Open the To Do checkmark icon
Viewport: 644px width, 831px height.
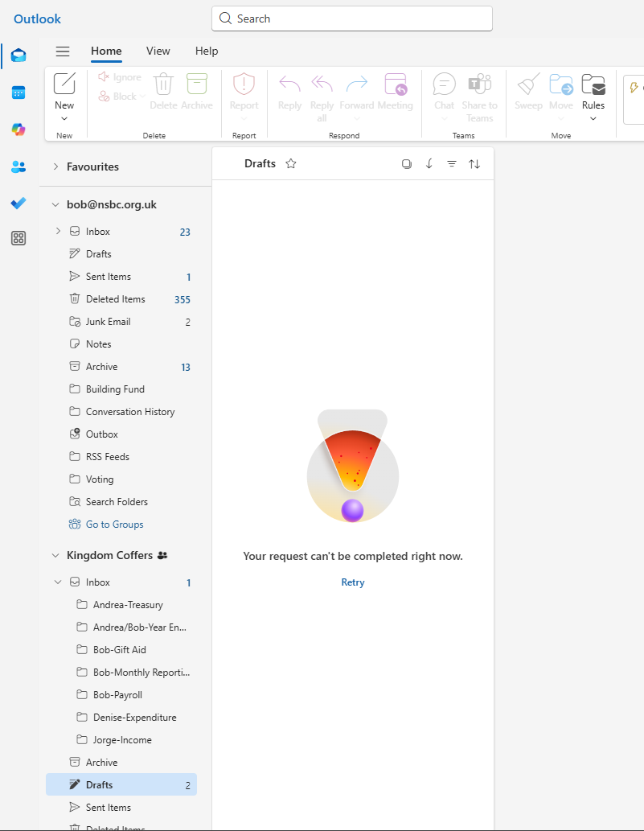point(18,203)
